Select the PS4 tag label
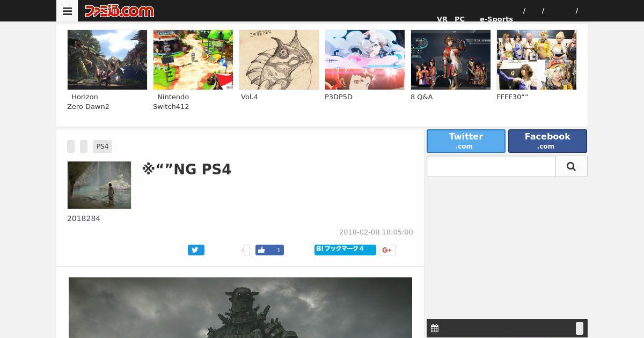The width and height of the screenshot is (644, 338). click(103, 146)
